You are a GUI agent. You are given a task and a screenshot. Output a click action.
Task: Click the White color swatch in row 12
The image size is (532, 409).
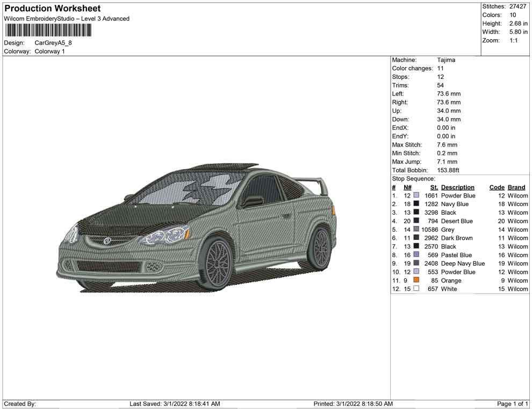(x=416, y=289)
